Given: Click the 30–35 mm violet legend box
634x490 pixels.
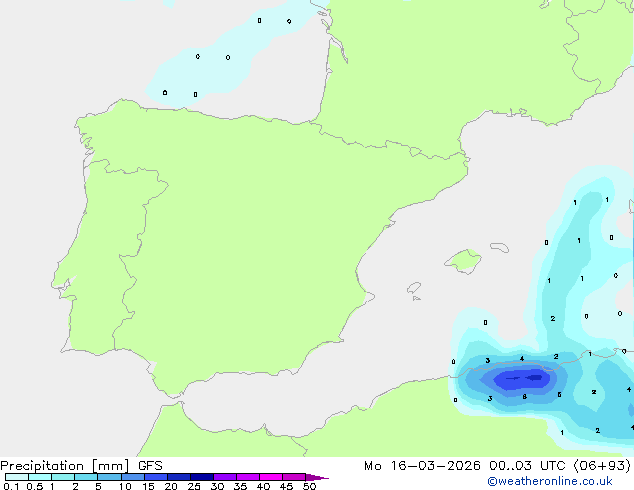Looking at the screenshot, I should pyautogui.click(x=225, y=477).
